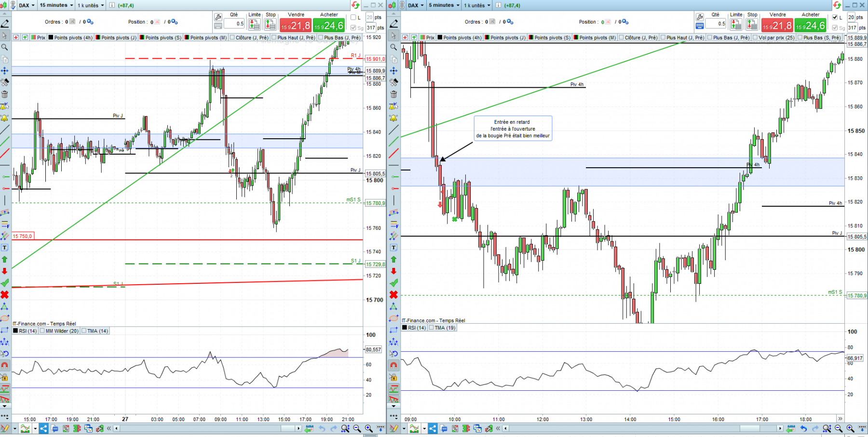
Task: Select the text annotation tool in right chart sidebar
Action: tap(394, 248)
